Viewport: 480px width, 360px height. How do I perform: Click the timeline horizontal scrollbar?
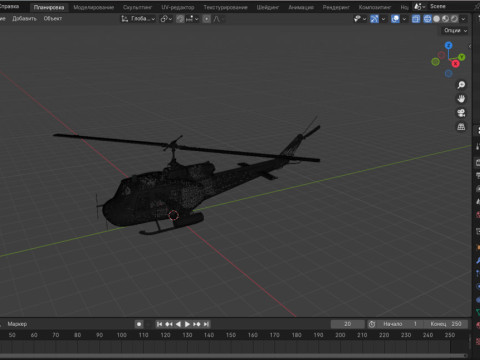coord(233,356)
